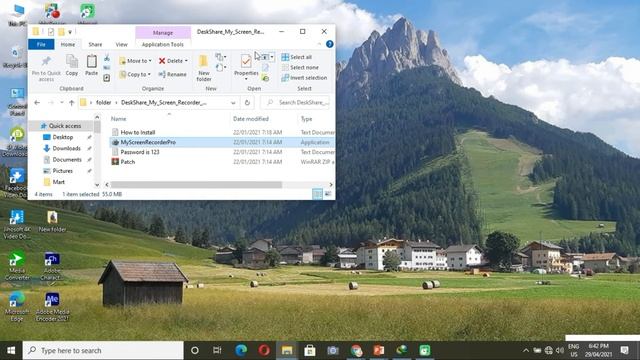Screen dimensions: 640x360
Task: Click the Refresh button beside address bar
Action: (x=247, y=103)
